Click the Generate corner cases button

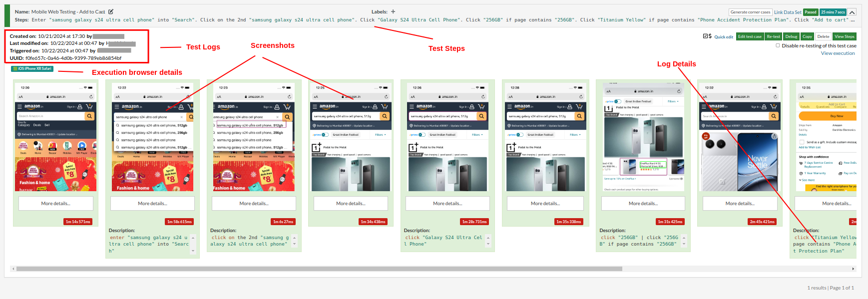click(750, 12)
